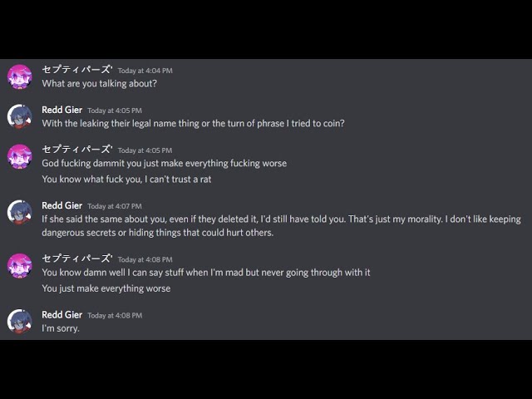The width and height of the screenshot is (532, 399).
Task: Open セプティパーズ' username on the 4:04 PM message
Action: click(76, 70)
